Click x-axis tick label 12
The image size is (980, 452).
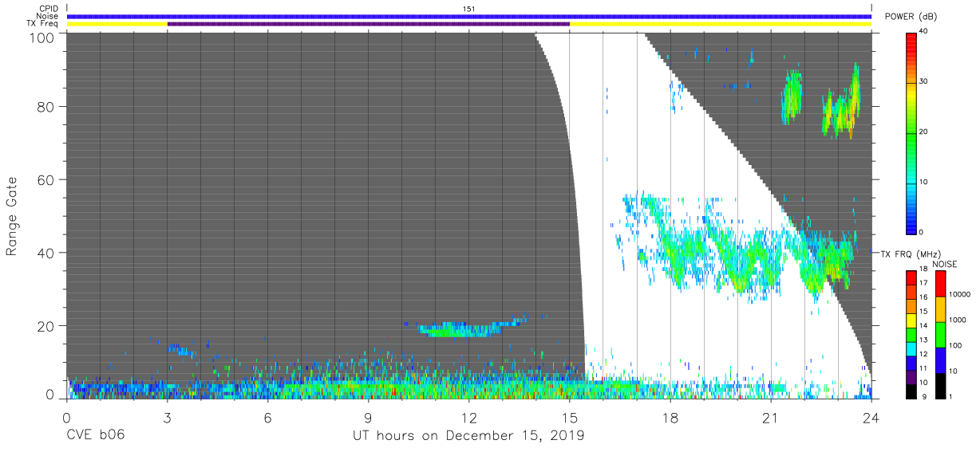click(469, 417)
